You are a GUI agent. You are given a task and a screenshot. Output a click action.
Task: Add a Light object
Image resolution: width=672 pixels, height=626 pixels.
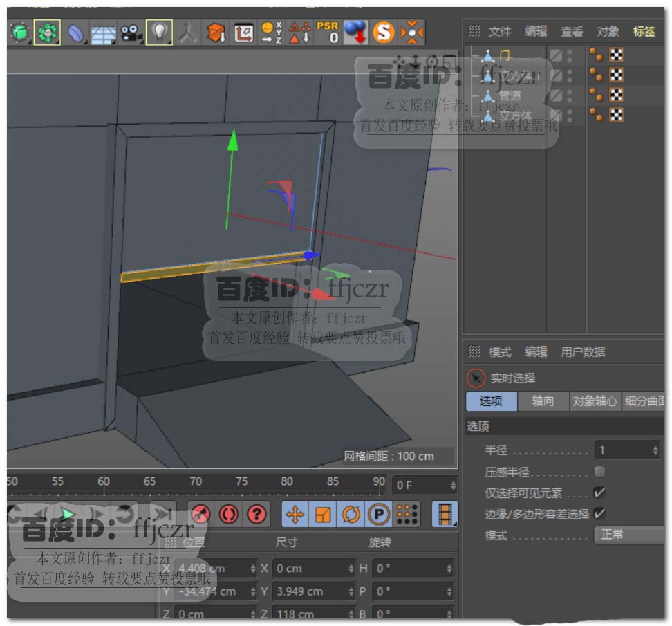160,33
